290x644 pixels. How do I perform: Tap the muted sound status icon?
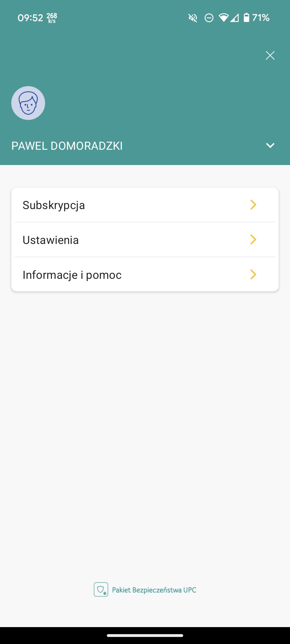193,18
